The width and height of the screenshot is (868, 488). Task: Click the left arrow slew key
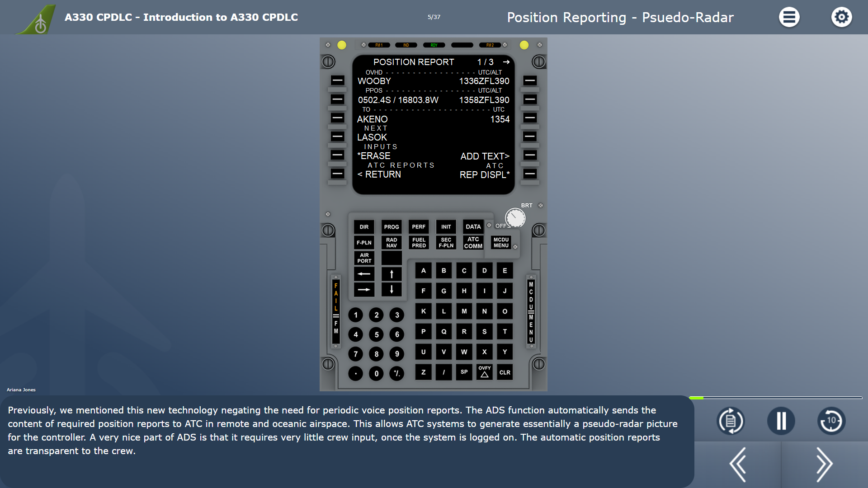coord(364,274)
